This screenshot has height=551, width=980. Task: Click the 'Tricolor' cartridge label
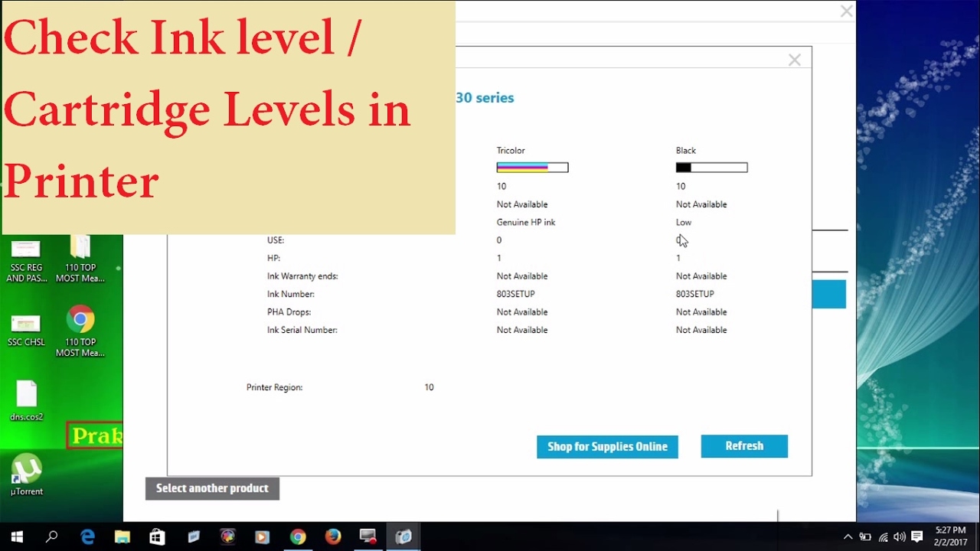511,151
